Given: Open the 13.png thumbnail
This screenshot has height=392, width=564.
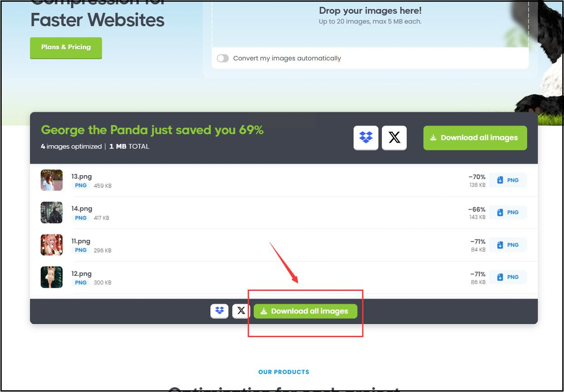Looking at the screenshot, I should [51, 180].
